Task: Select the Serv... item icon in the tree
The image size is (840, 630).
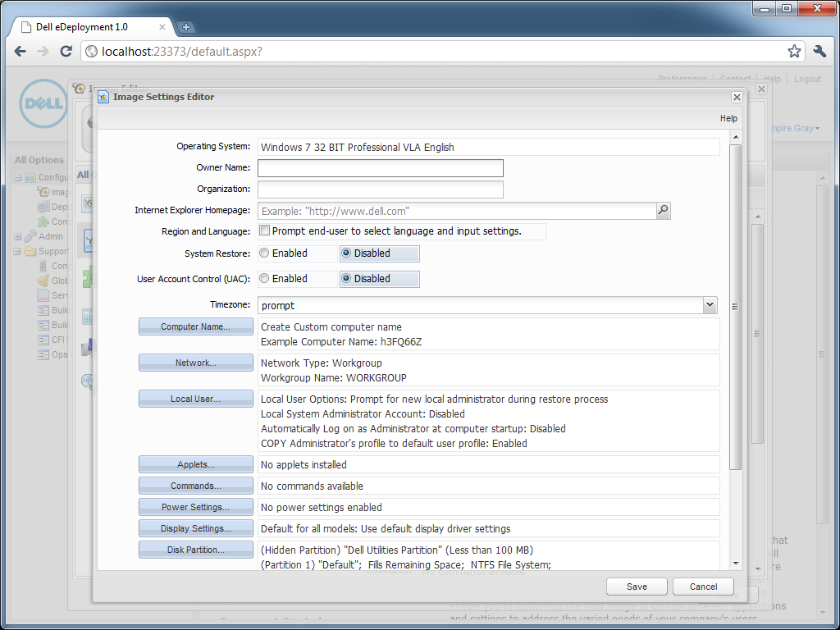Action: (43, 295)
